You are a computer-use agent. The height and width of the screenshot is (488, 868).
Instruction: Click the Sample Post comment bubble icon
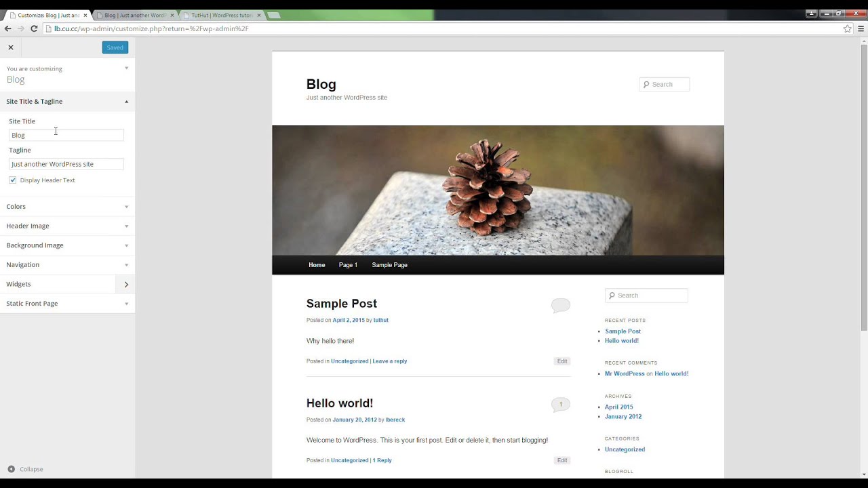tap(561, 306)
